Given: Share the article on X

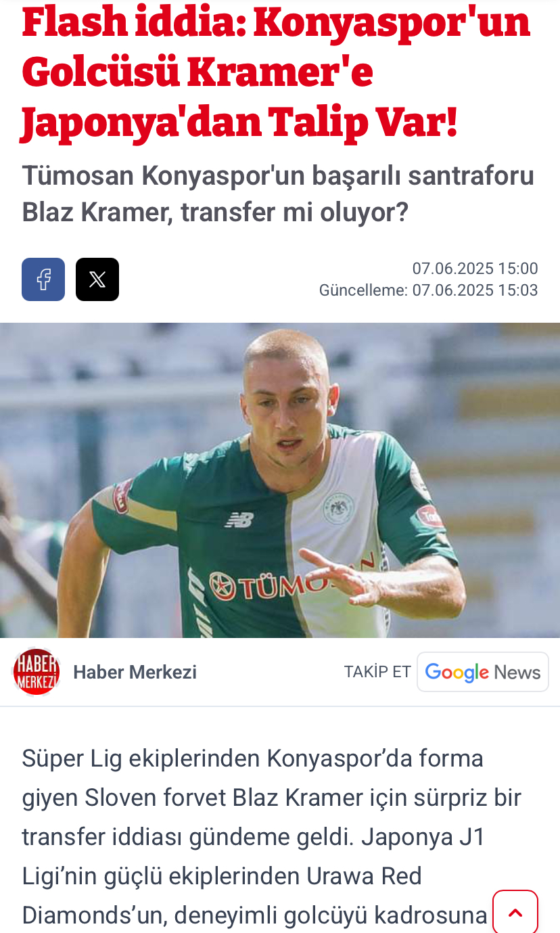Looking at the screenshot, I should click(97, 279).
